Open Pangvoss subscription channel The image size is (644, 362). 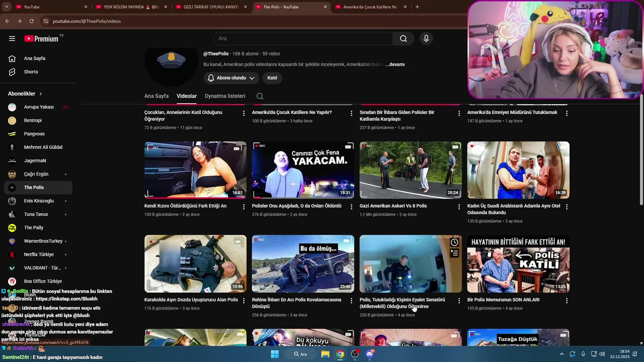pos(38,134)
